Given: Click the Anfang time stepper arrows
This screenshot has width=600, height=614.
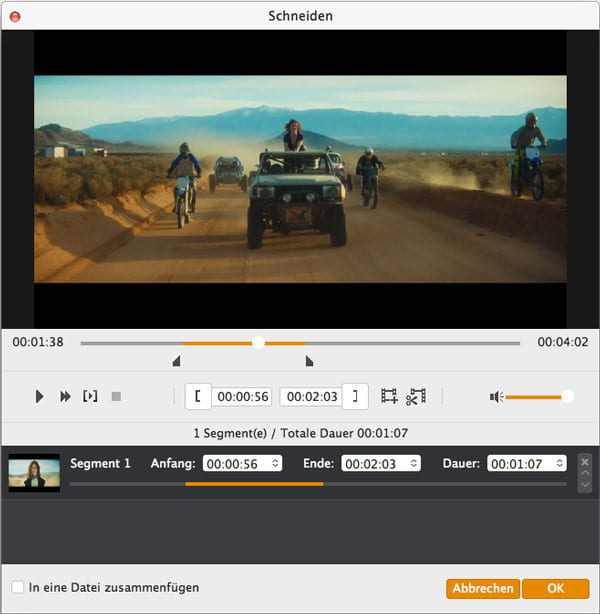Looking at the screenshot, I should click(x=275, y=464).
